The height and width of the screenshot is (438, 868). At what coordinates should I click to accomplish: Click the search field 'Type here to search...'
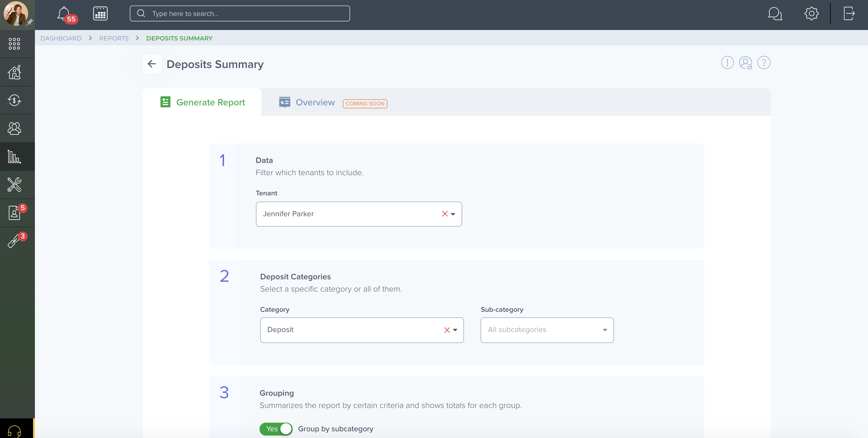pyautogui.click(x=240, y=13)
